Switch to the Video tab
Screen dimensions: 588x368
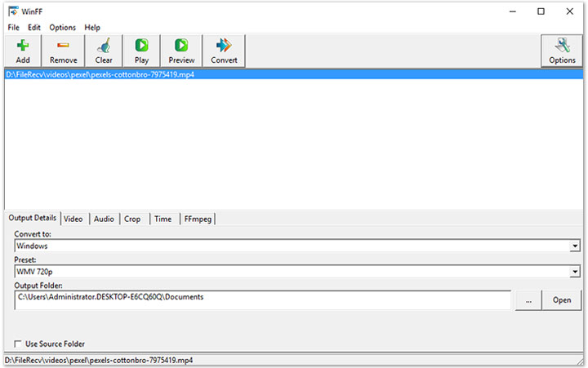[x=73, y=219]
